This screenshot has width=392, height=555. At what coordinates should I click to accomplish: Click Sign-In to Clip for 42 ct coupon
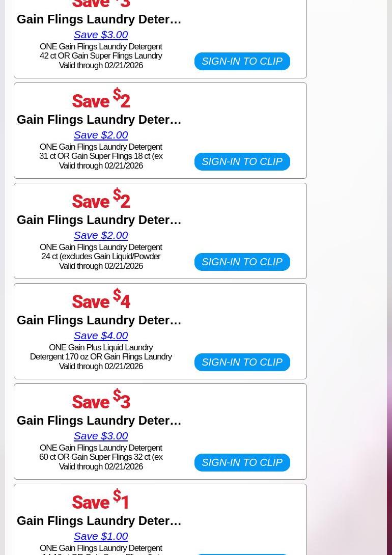click(x=242, y=61)
